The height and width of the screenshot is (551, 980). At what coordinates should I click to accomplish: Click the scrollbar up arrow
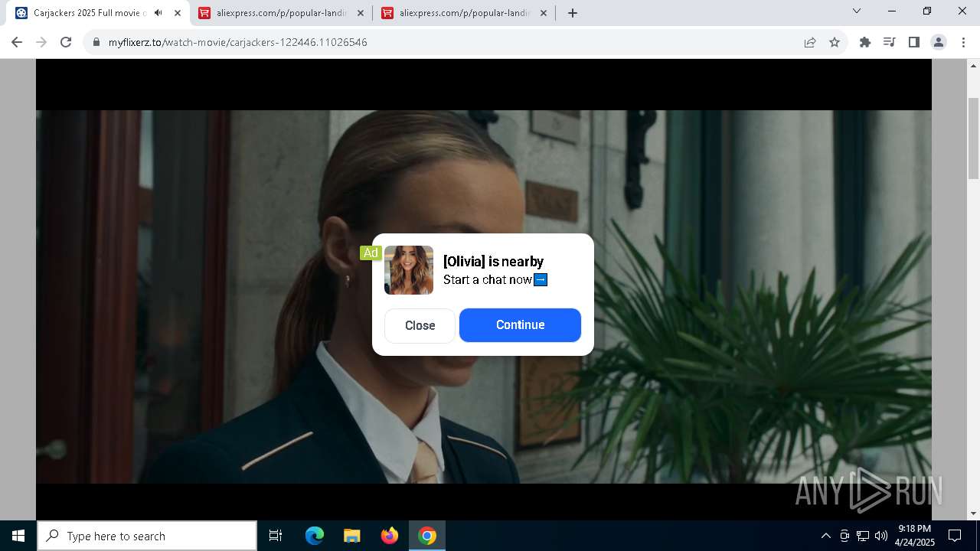click(973, 66)
